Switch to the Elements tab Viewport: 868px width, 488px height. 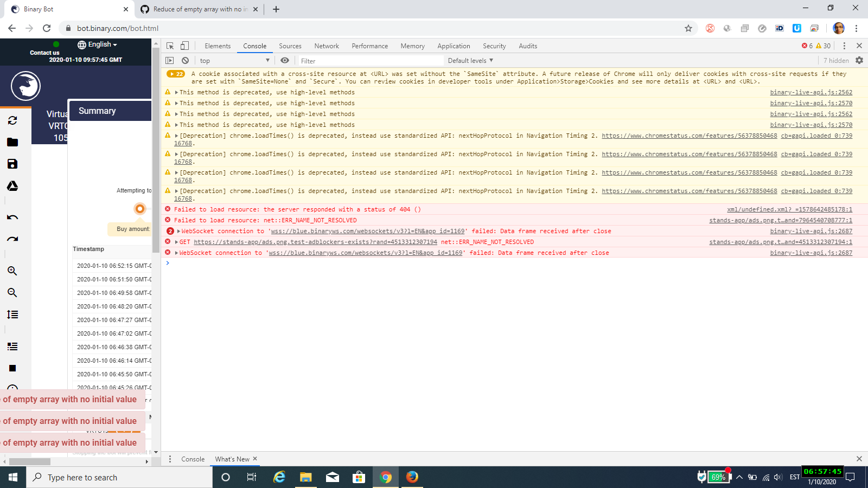pos(218,46)
